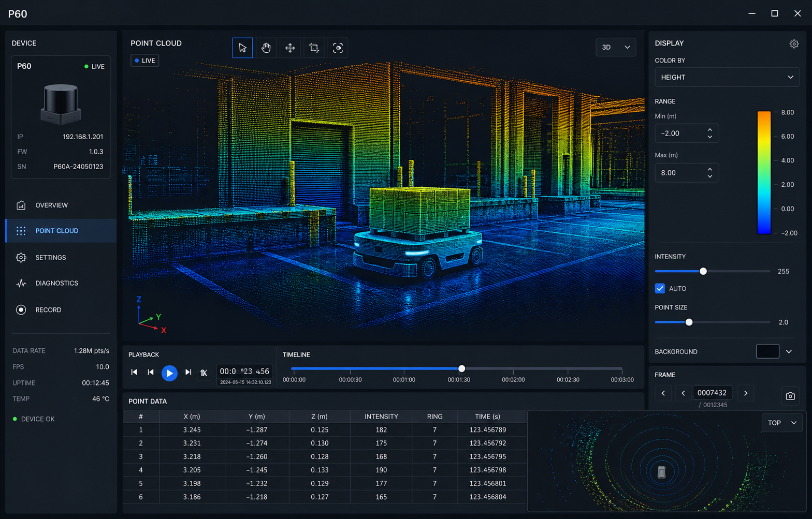Open Diagnostics in the sidebar
812x519 pixels.
pyautogui.click(x=61, y=283)
